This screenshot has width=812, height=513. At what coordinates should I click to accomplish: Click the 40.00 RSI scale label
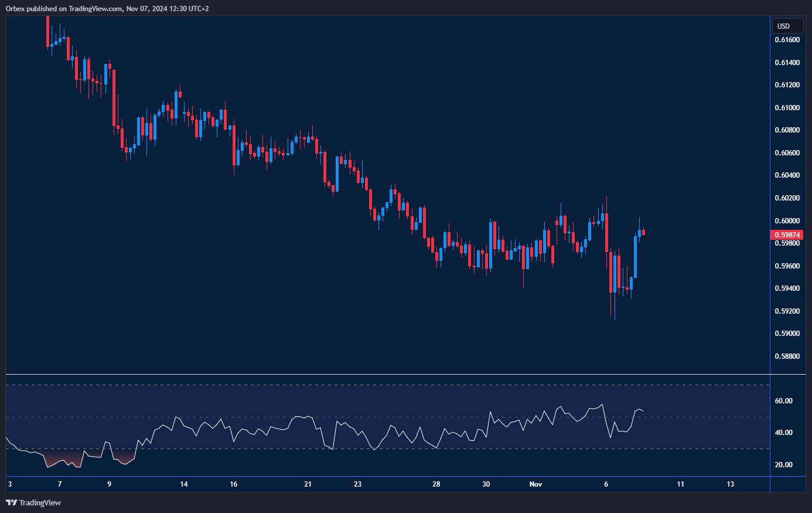[x=783, y=433]
